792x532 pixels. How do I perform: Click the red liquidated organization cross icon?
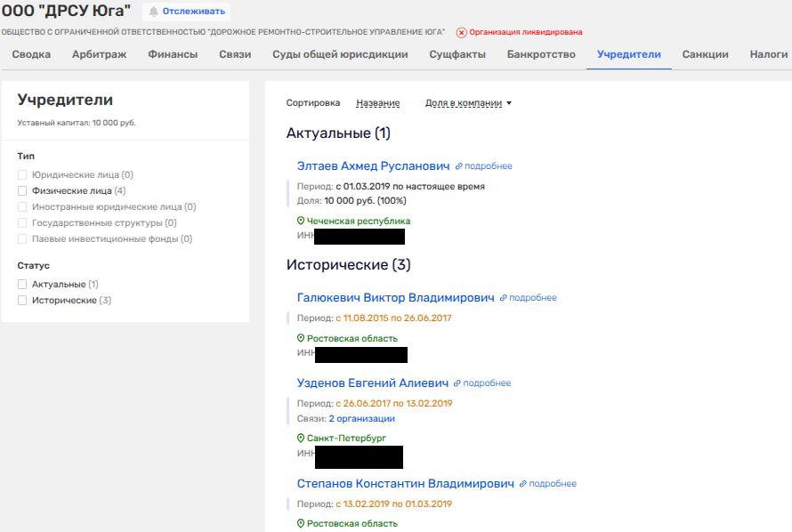click(461, 32)
